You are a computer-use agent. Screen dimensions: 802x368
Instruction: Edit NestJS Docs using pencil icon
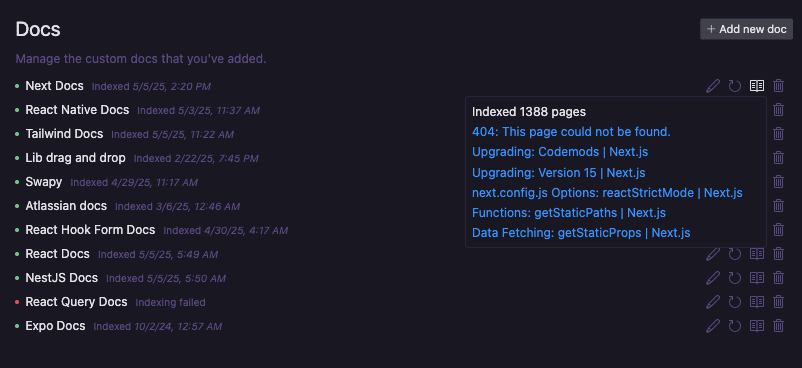[712, 278]
